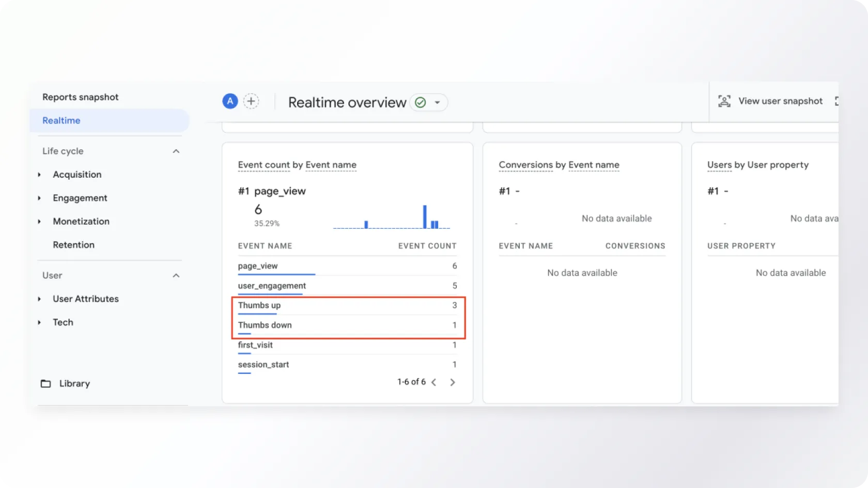Click the green checkmark status icon
Image resolution: width=868 pixels, height=488 pixels.
[421, 102]
